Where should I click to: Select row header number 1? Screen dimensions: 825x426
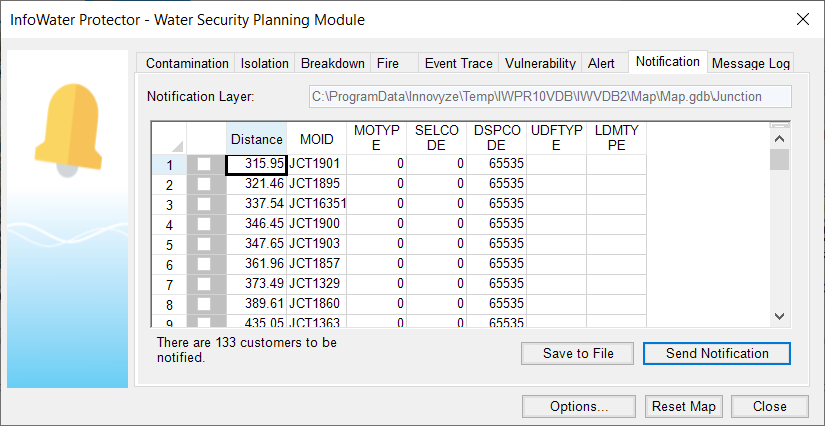click(169, 165)
